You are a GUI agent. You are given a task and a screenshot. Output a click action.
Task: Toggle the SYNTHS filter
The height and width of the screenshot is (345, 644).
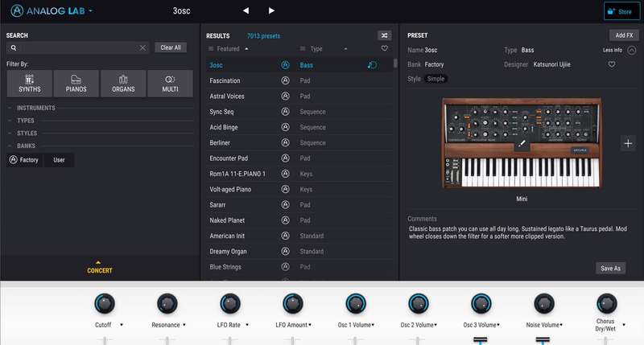[x=29, y=84]
